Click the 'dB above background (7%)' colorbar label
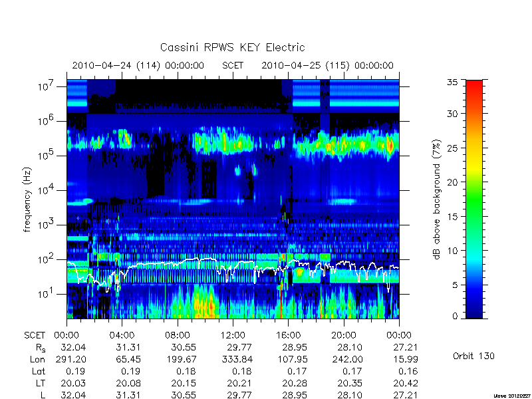The height and width of the screenshot is (399, 532). [x=437, y=199]
